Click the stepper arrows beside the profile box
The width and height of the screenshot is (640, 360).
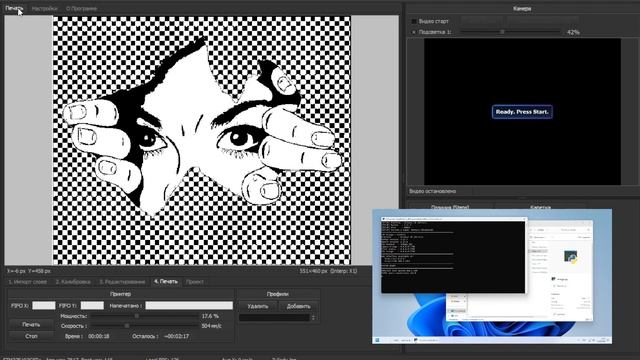pos(313,318)
